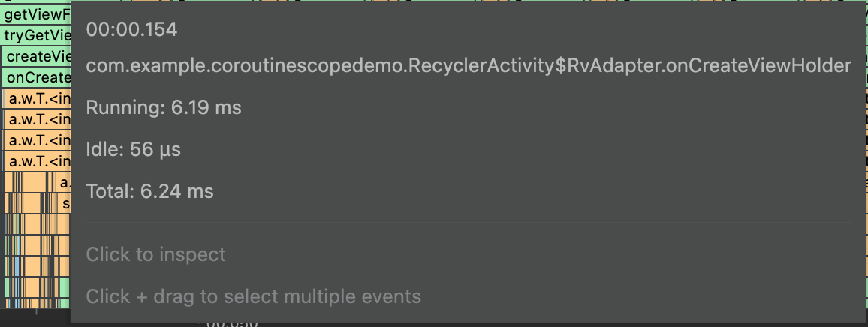The height and width of the screenshot is (327, 868).
Task: Inspect the onCreate call bar
Action: pos(38,77)
